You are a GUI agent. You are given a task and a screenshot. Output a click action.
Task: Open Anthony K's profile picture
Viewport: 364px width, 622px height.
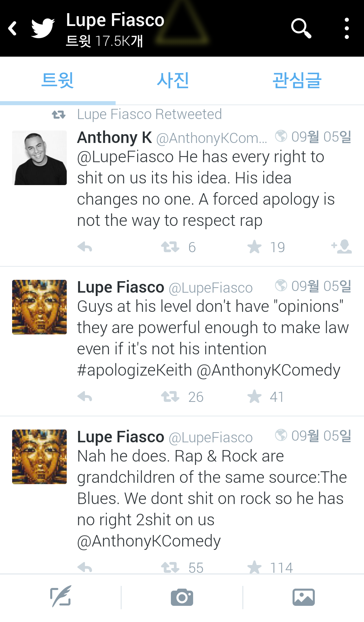coord(39,158)
